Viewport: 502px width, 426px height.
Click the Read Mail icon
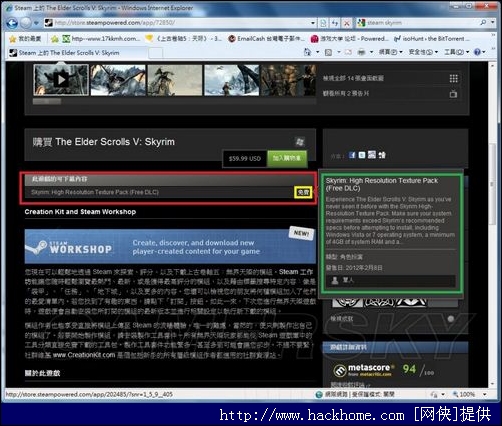348,52
